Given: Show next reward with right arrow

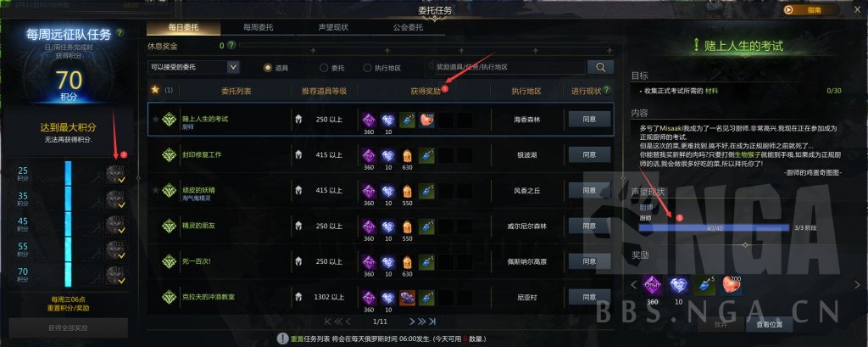Looking at the screenshot, I should click(858, 285).
